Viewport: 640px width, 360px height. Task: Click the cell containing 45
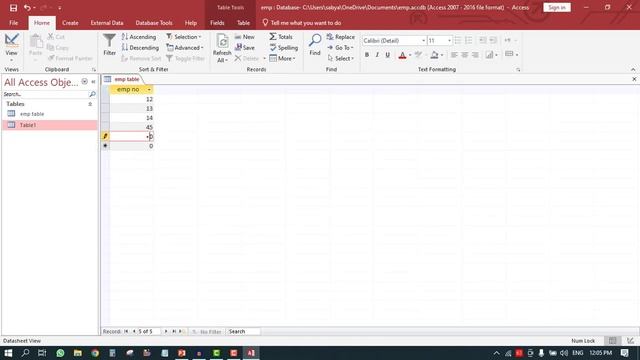[131, 127]
